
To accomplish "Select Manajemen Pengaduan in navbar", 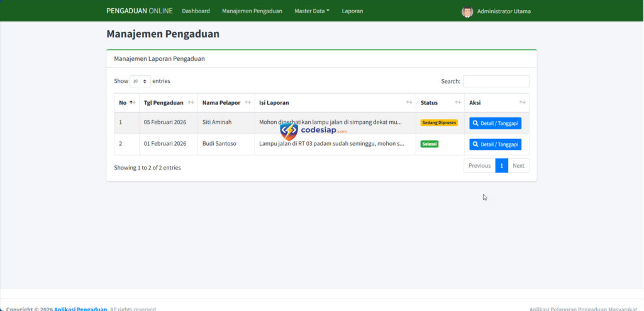I will [252, 11].
